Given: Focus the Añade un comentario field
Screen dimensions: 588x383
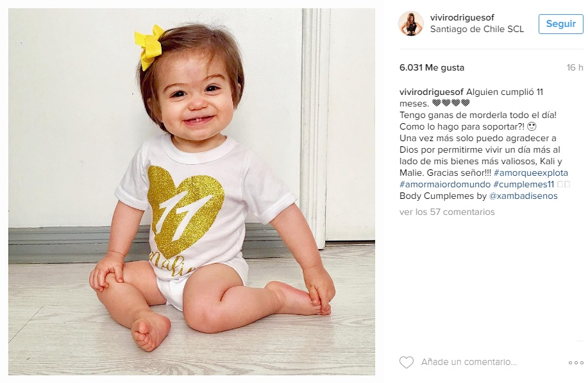Looking at the screenshot, I should pos(469,362).
